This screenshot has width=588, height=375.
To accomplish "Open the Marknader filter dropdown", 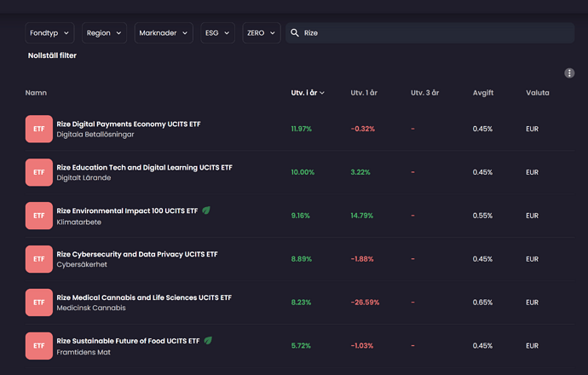I will coord(164,33).
